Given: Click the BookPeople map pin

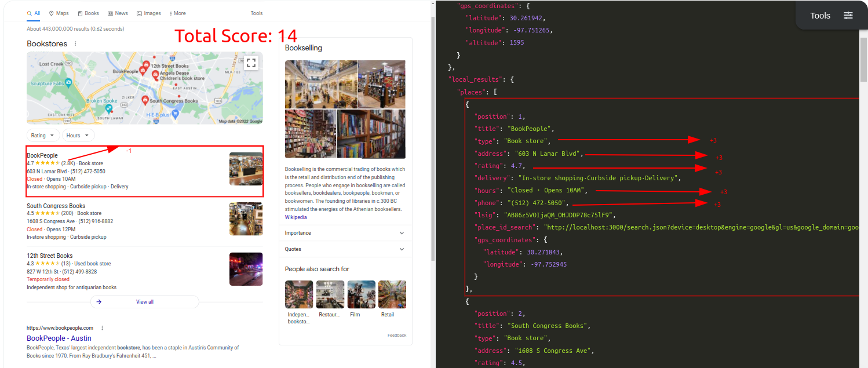Looking at the screenshot, I should point(143,71).
